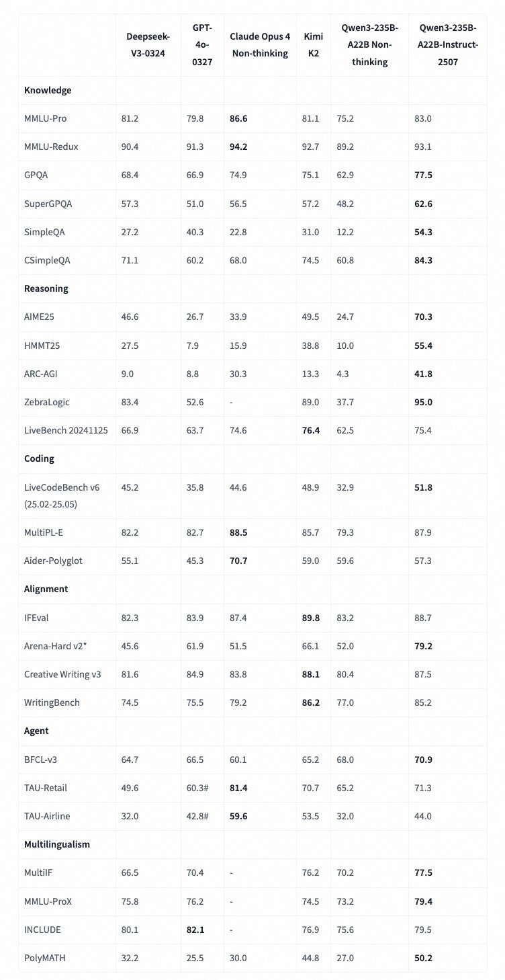Screen dimensions: 505x980
Task: Click the MMLU-Pro row label
Action: pos(46,118)
